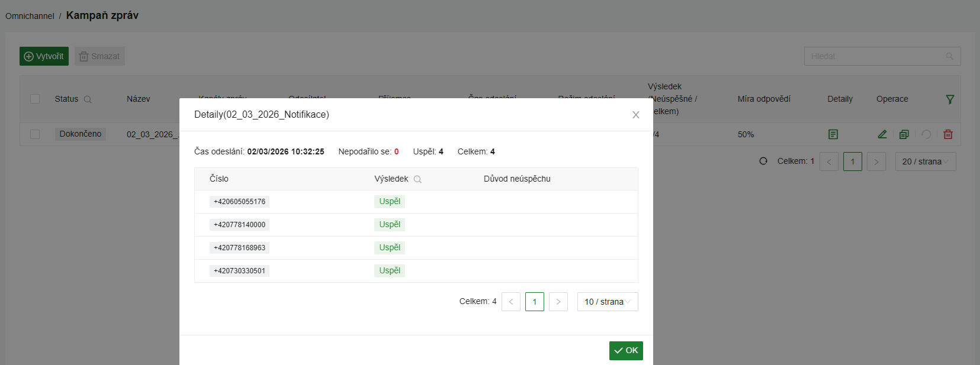Click the Vytvořit button
This screenshot has height=365, width=980.
[x=44, y=56]
